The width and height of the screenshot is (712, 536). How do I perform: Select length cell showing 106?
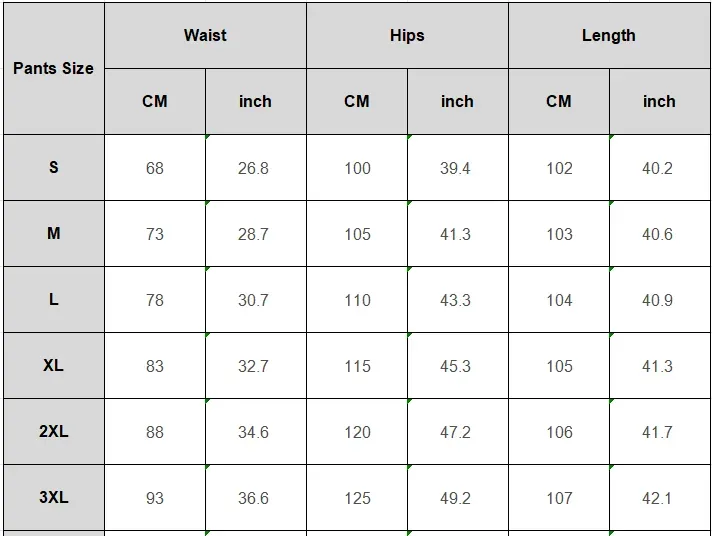tap(559, 432)
